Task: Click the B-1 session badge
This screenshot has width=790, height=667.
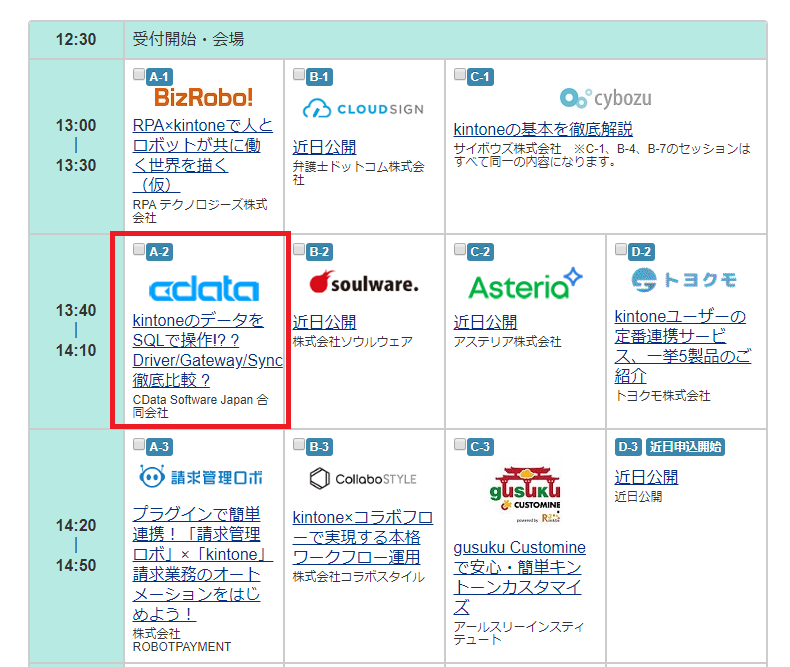Action: 319,77
